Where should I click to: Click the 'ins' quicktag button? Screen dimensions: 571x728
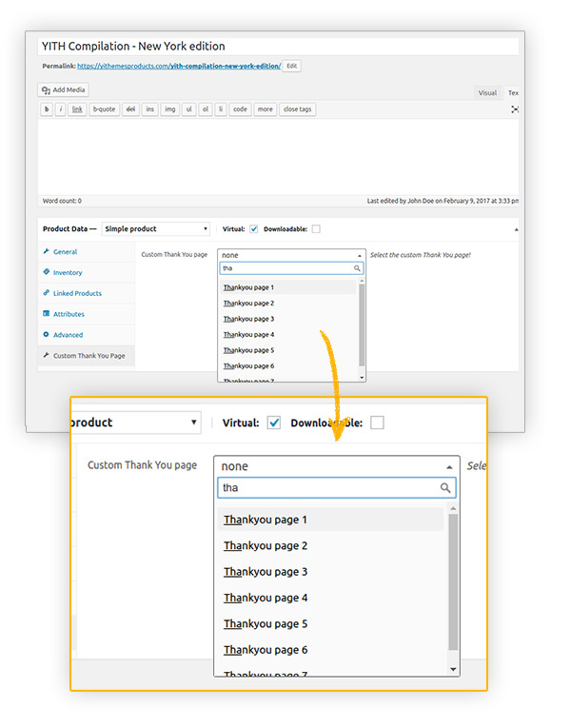[x=150, y=109]
